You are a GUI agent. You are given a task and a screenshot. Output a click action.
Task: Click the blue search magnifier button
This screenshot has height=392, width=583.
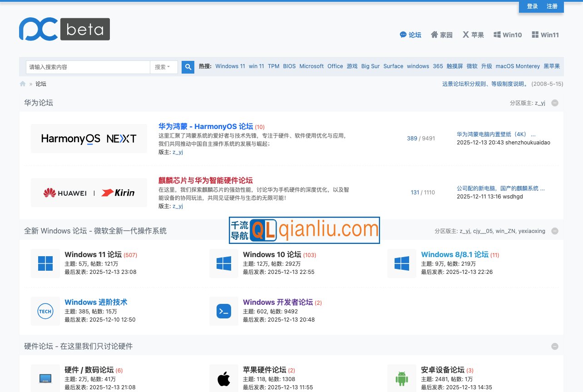[x=188, y=67]
